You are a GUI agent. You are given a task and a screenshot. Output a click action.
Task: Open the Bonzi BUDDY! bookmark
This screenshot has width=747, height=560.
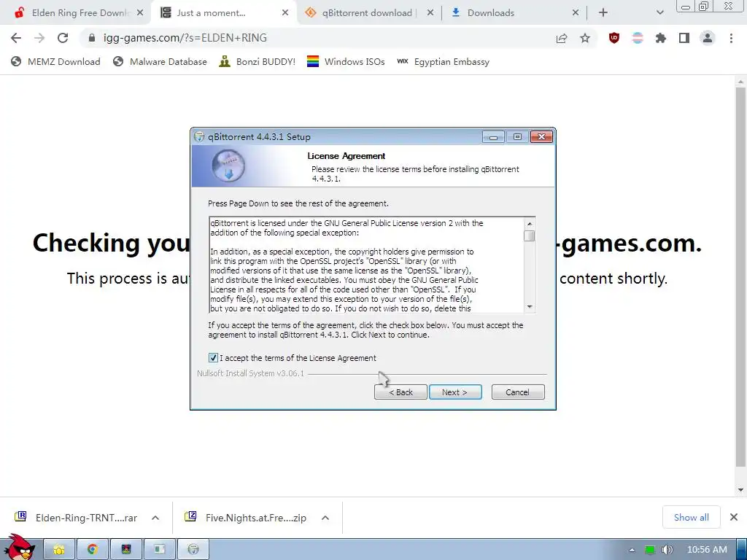pos(258,61)
